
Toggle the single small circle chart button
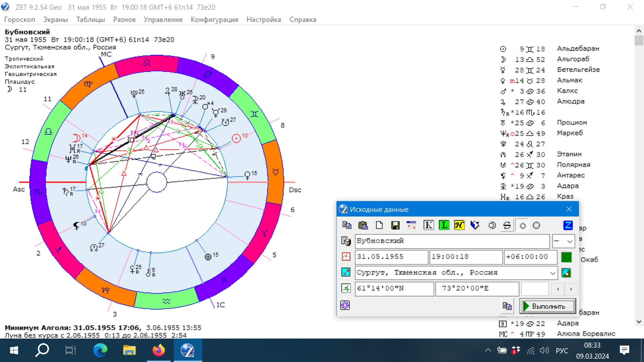(x=523, y=226)
